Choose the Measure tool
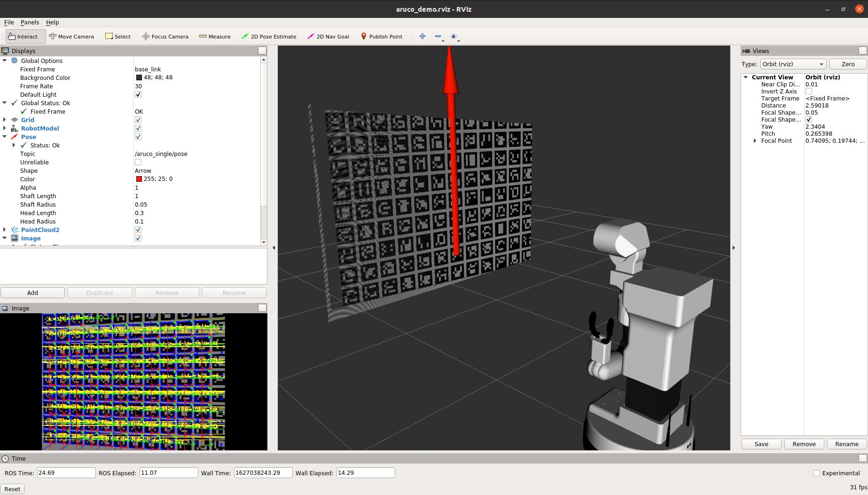 [x=215, y=36]
